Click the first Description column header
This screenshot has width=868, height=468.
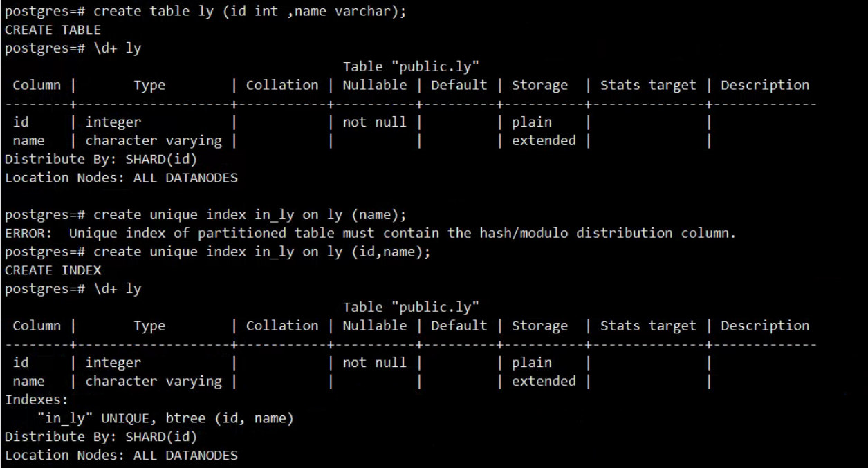click(x=765, y=85)
